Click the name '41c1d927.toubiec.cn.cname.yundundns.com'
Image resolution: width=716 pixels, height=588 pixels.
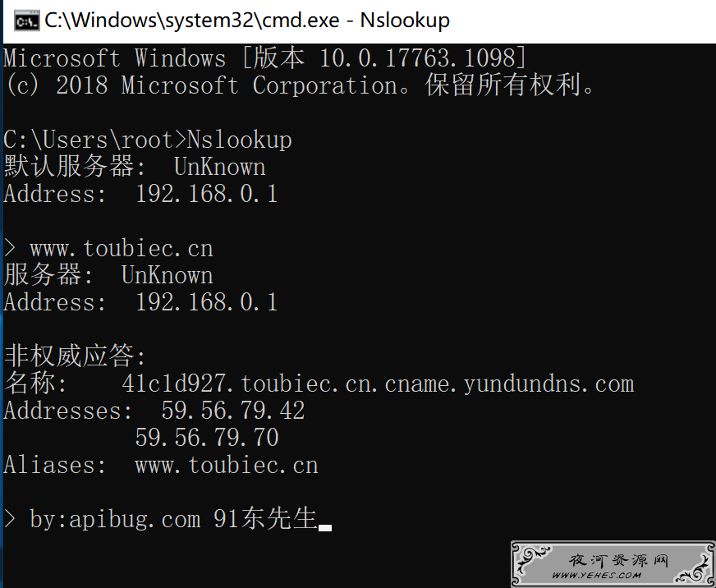[x=378, y=384]
